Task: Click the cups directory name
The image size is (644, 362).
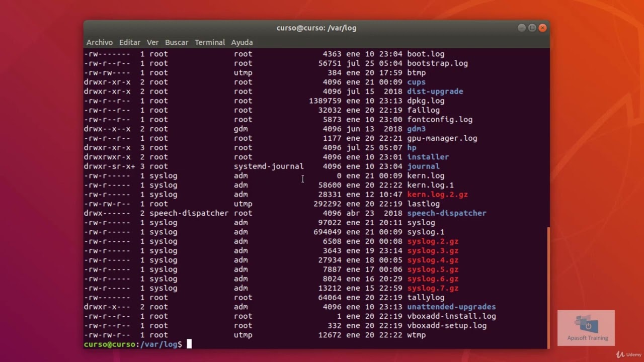Action: 416,82
